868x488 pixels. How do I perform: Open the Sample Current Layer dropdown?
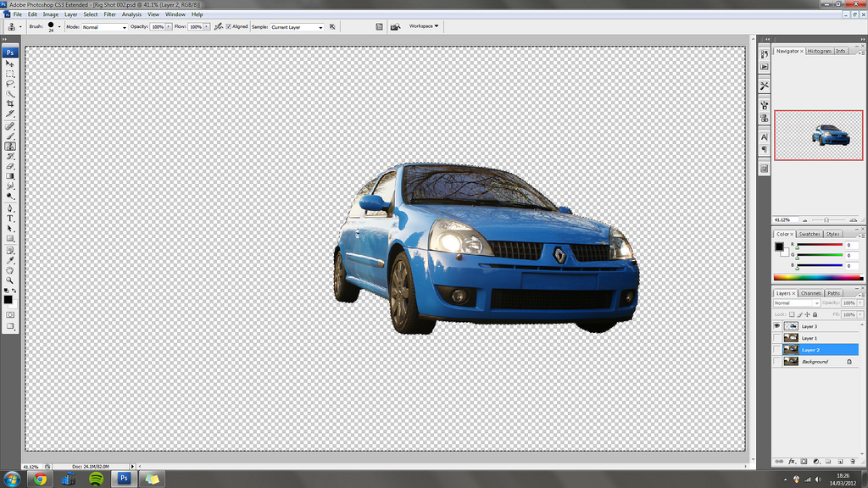point(297,27)
